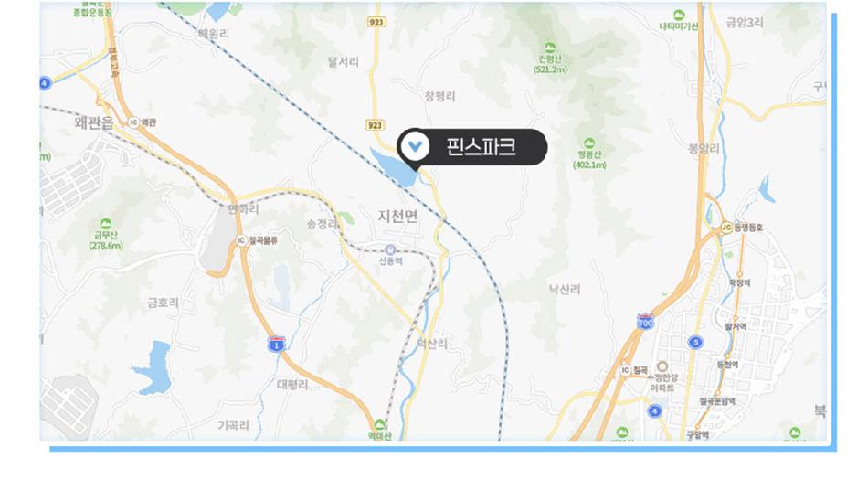
Task: Click the 금무산 mountain icon
Action: tap(105, 224)
